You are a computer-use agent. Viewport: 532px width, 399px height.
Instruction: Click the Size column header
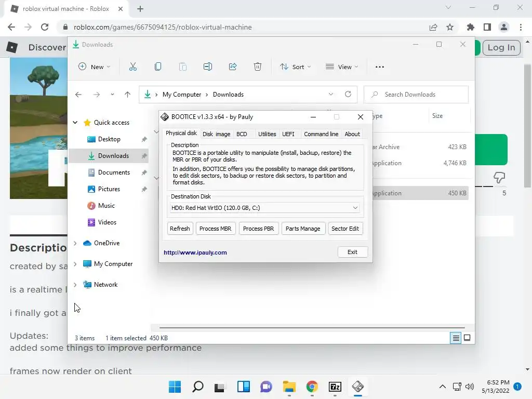click(x=450, y=116)
